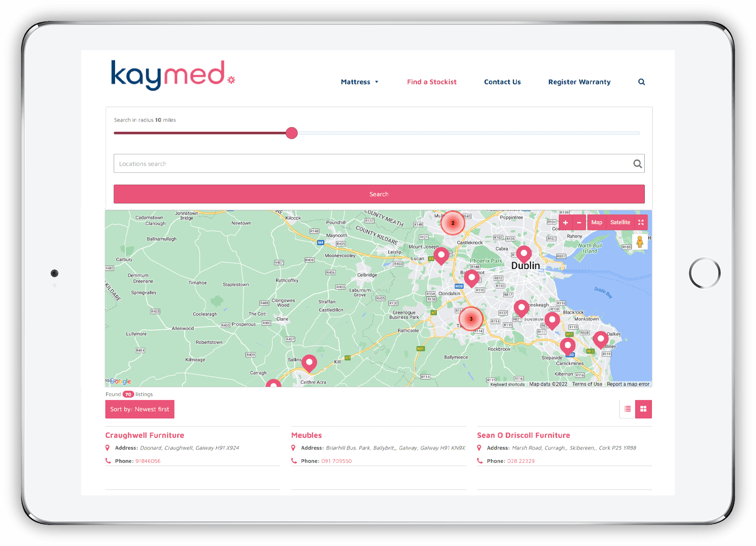The image size is (756, 546).
Task: Switch map to Satellite view
Action: pos(620,222)
